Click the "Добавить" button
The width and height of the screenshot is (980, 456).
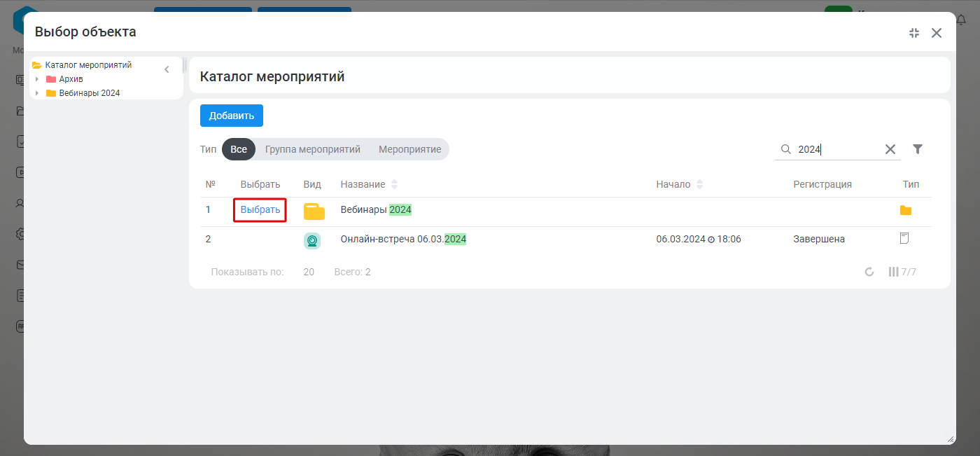tap(232, 116)
